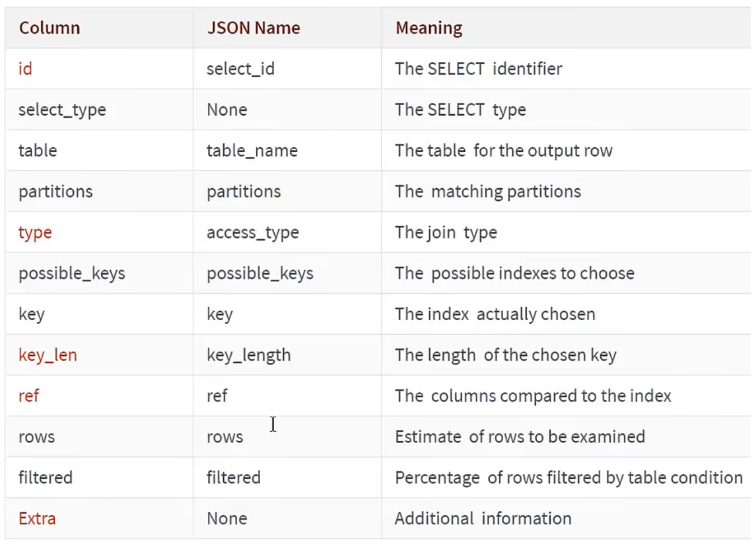This screenshot has width=756, height=546.
Task: Open the red 'type' column link
Action: (35, 232)
